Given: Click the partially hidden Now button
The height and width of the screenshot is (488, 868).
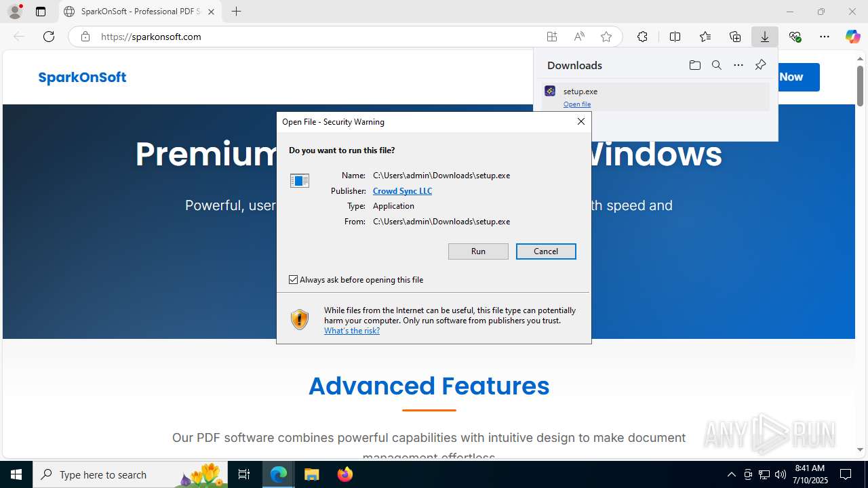Looking at the screenshot, I should pyautogui.click(x=799, y=77).
